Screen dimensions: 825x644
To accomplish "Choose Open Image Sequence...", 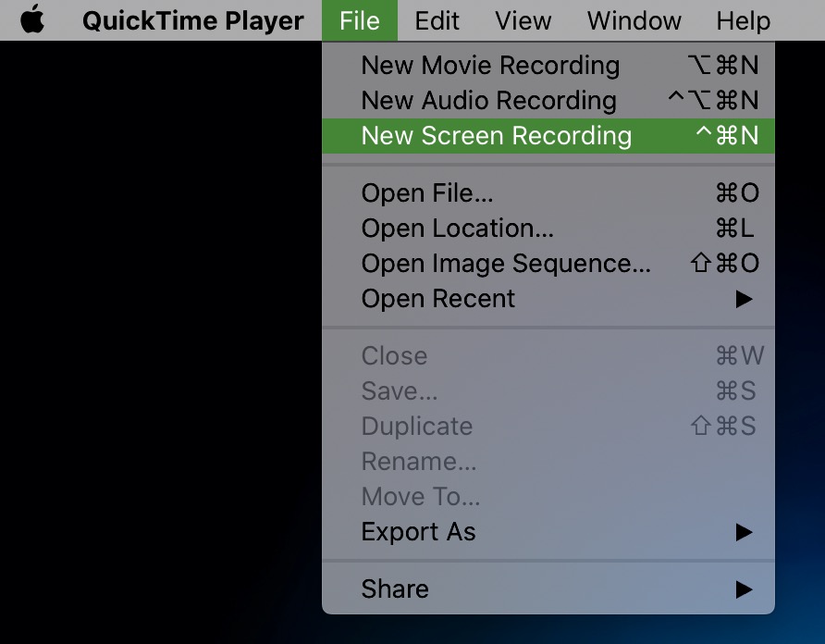I will coord(548,264).
